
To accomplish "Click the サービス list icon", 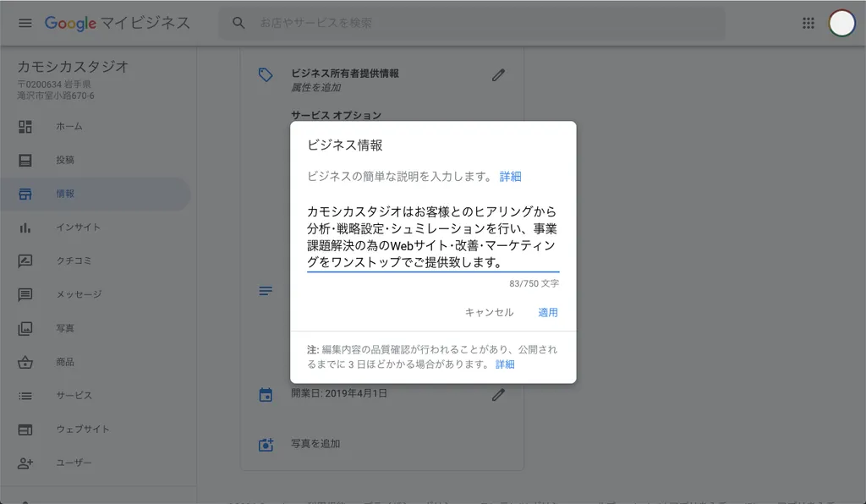I will [25, 396].
